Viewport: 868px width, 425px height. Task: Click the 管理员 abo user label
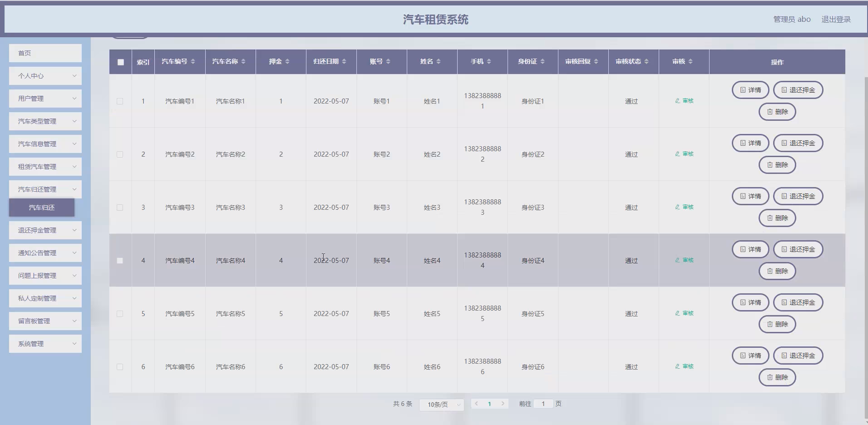(x=792, y=20)
